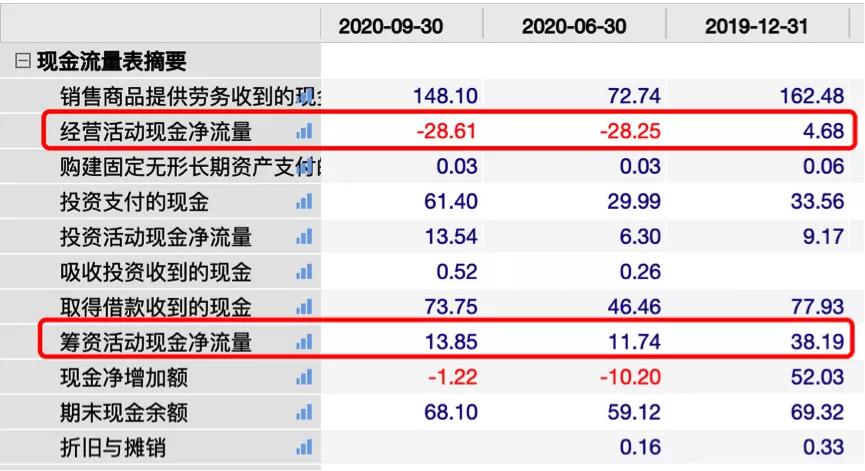Click the value 0.16
The width and height of the screenshot is (865, 471).
640,448
